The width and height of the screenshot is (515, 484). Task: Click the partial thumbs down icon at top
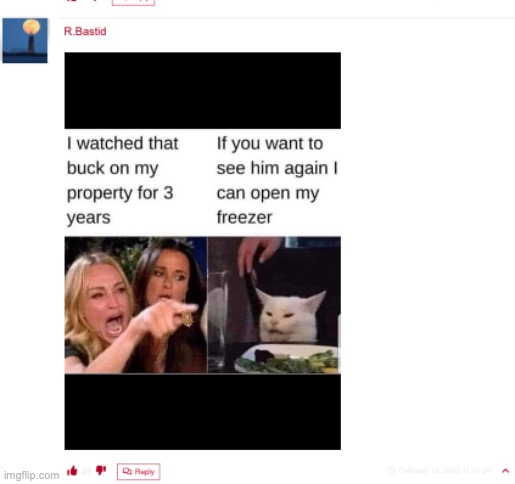pos(95,1)
